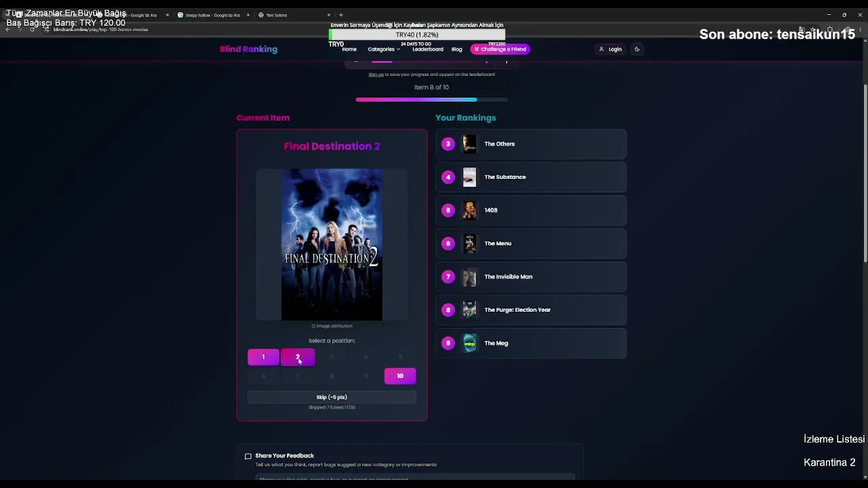Open the Categories dropdown menu
The image size is (868, 488).
(x=384, y=49)
